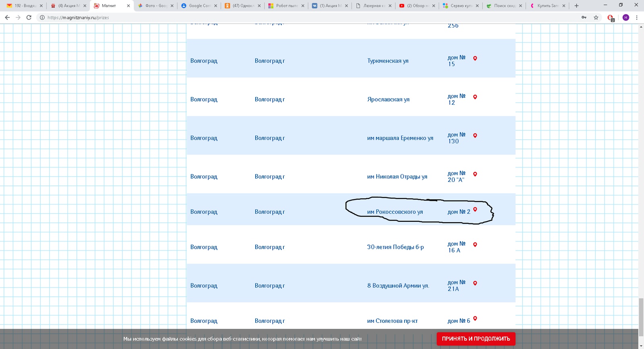This screenshot has width=644, height=349.
Task: Click map pin for 8 Воздушной Армии ул
Action: [475, 283]
